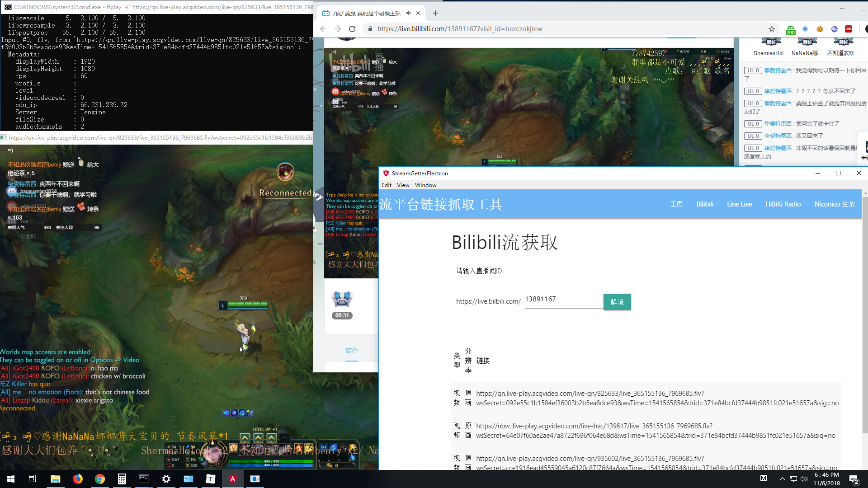Open a new Chrome tab
The width and height of the screenshot is (868, 488).
tap(435, 13)
